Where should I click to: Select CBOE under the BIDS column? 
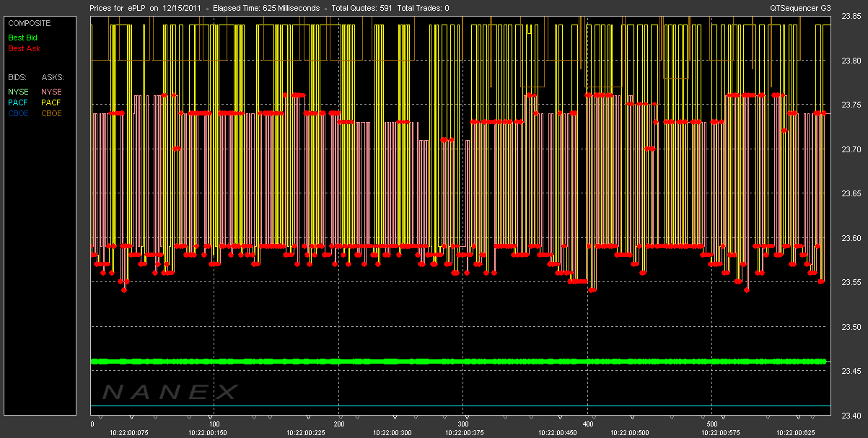coord(18,113)
